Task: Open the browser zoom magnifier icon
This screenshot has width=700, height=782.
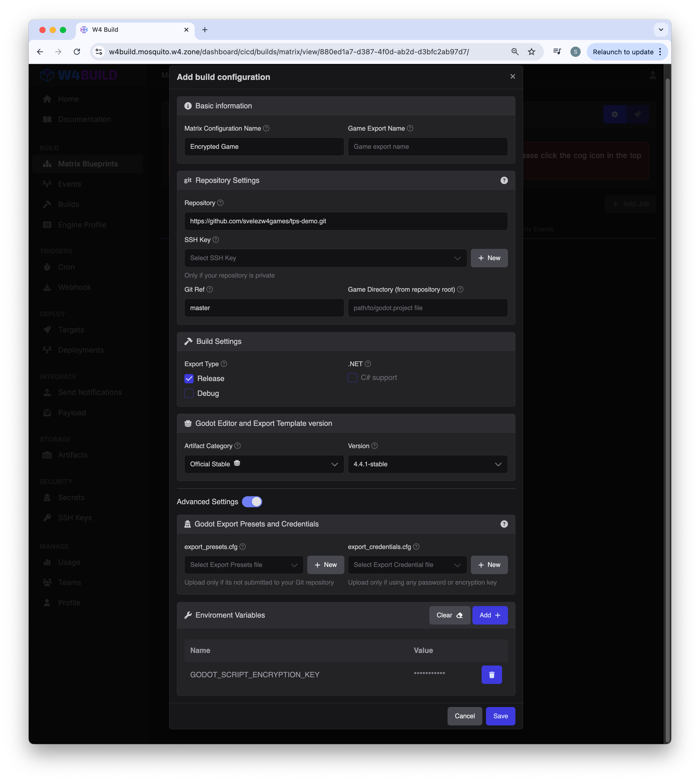Action: (515, 51)
